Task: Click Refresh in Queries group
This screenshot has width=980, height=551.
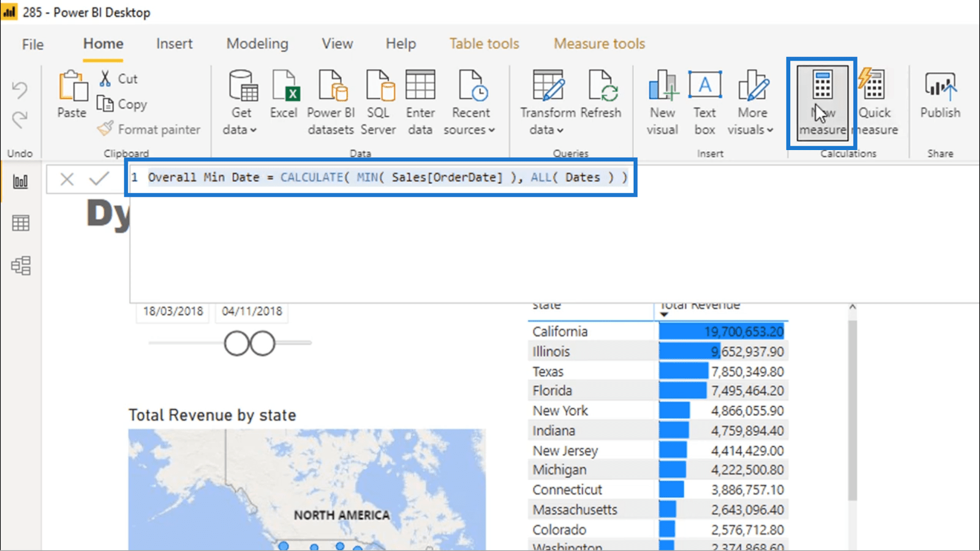Action: pos(601,94)
